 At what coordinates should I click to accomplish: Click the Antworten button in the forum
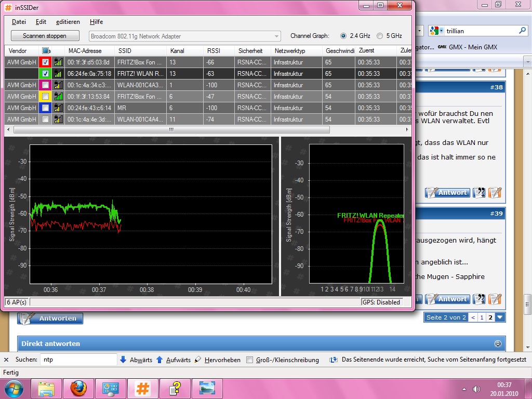pyautogui.click(x=50, y=318)
